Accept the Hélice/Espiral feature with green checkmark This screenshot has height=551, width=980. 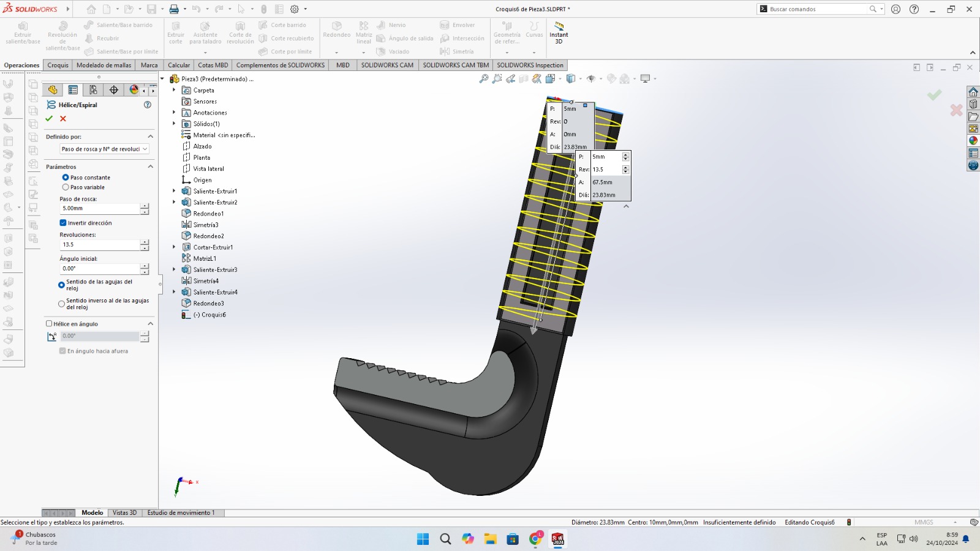click(x=49, y=119)
